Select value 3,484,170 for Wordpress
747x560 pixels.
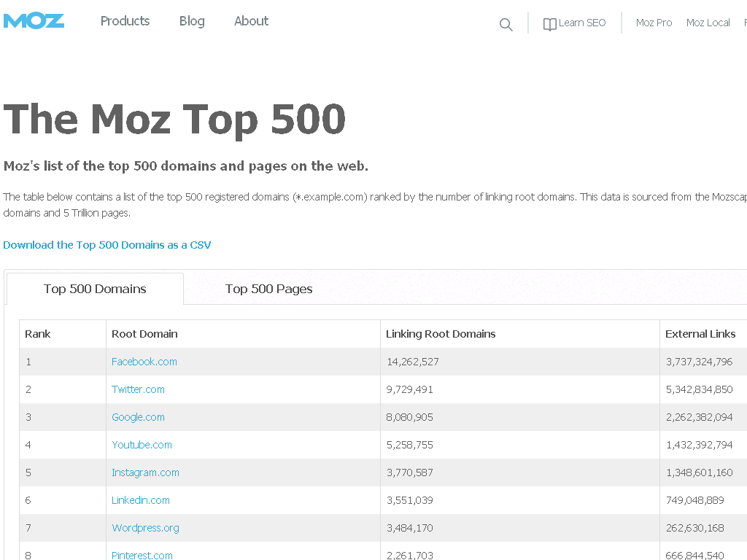coord(410,528)
